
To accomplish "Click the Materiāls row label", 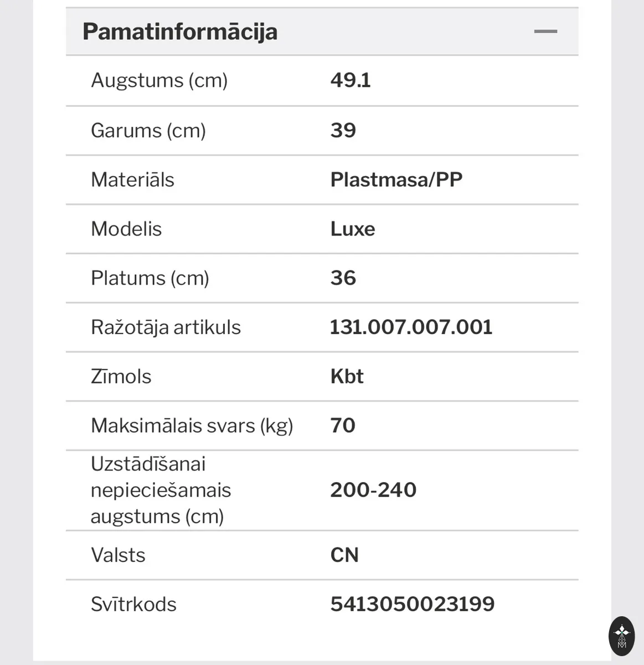I will (x=132, y=180).
